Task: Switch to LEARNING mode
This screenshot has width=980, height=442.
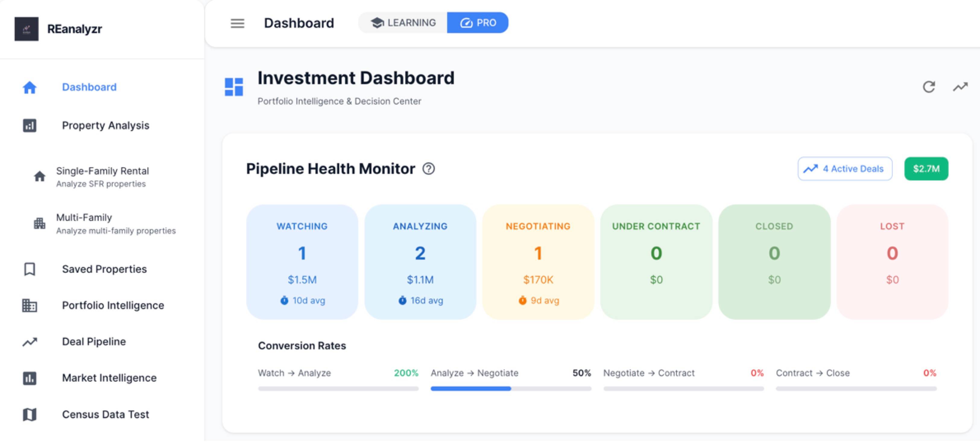Action: pos(403,23)
